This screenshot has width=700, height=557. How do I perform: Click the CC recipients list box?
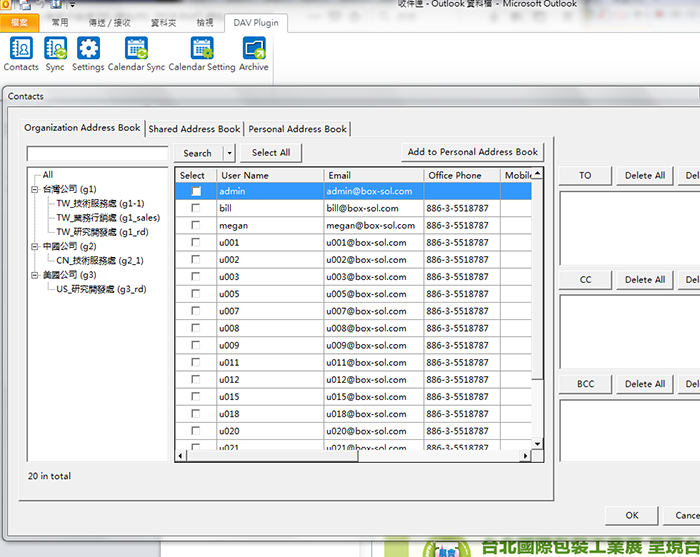click(629, 332)
